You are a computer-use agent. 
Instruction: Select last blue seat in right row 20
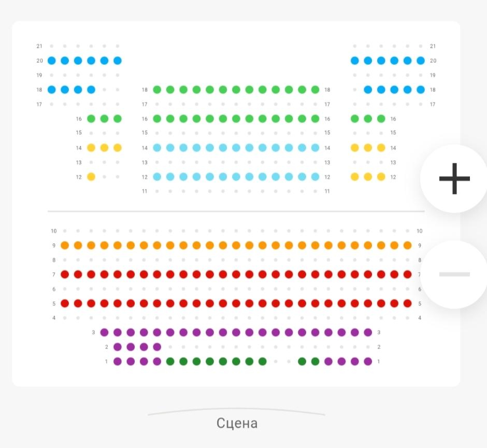click(421, 61)
